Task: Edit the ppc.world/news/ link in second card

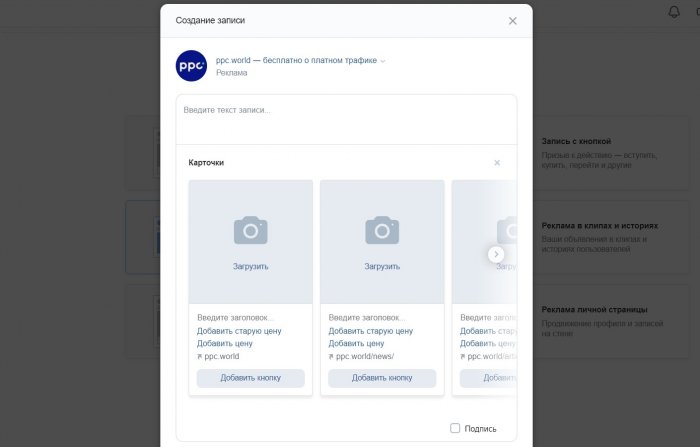Action: click(365, 356)
